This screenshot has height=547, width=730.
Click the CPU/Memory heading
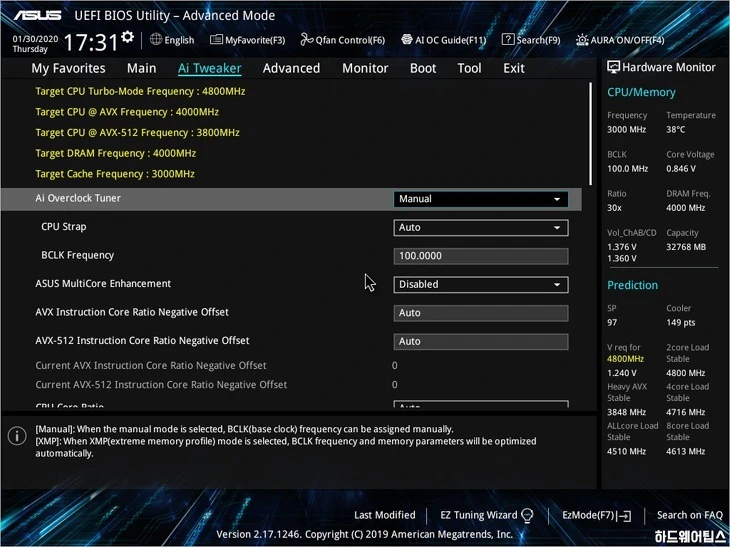[x=641, y=92]
